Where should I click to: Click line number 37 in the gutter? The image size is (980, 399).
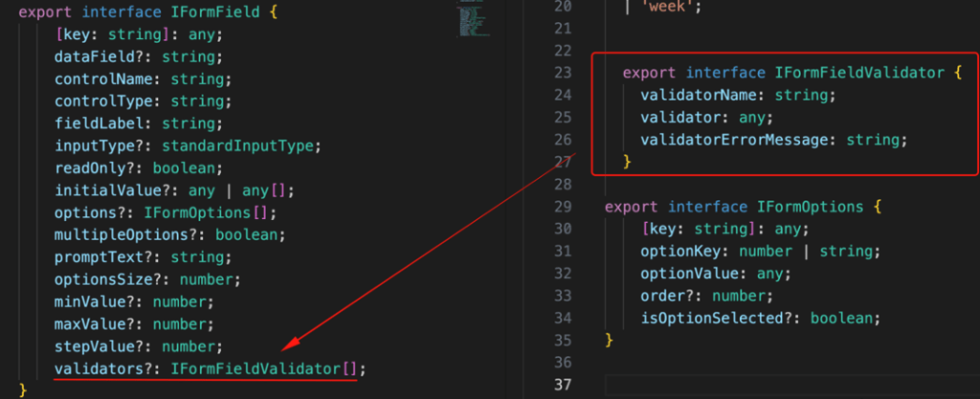[563, 386]
